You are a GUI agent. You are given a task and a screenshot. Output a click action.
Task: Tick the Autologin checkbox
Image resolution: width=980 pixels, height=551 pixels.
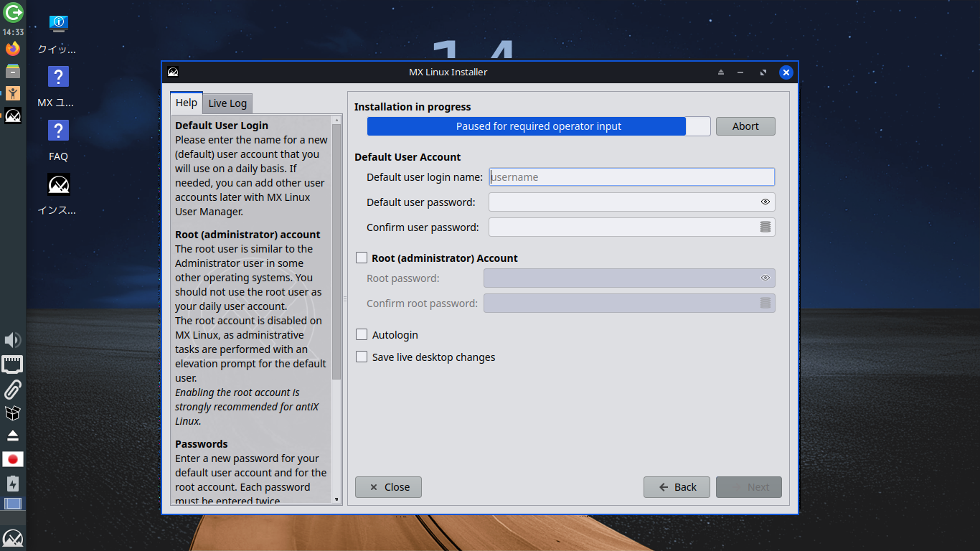(362, 334)
